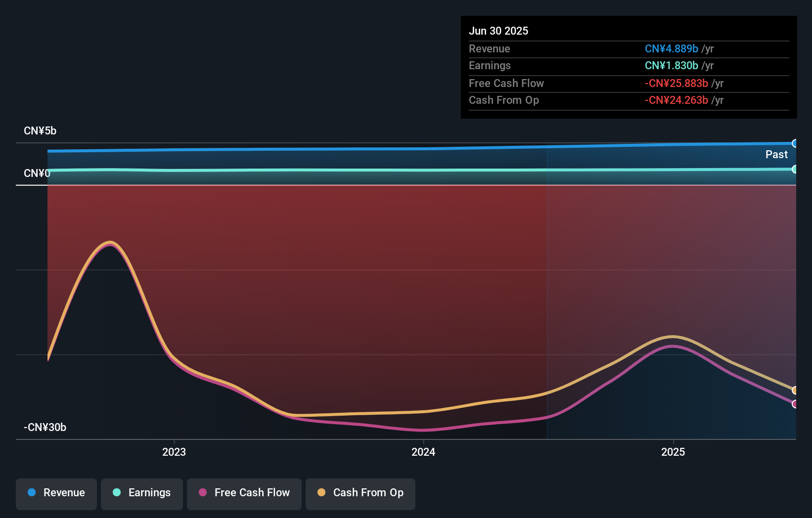The width and height of the screenshot is (812, 518).
Task: Select the Free Cash Flow endpoint marker
Action: [795, 404]
